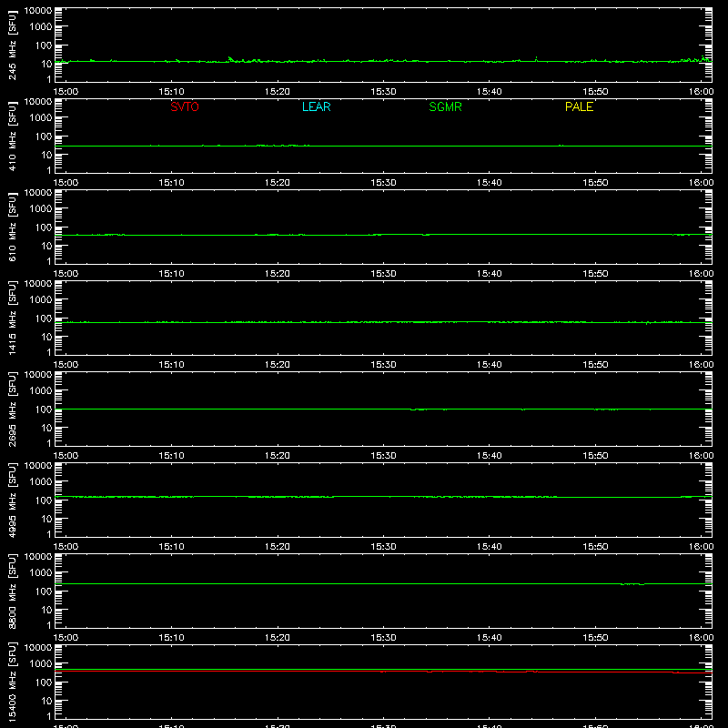Click 15:10 tick label under 245 MHz plot
This screenshot has height=728, width=728.
[171, 92]
